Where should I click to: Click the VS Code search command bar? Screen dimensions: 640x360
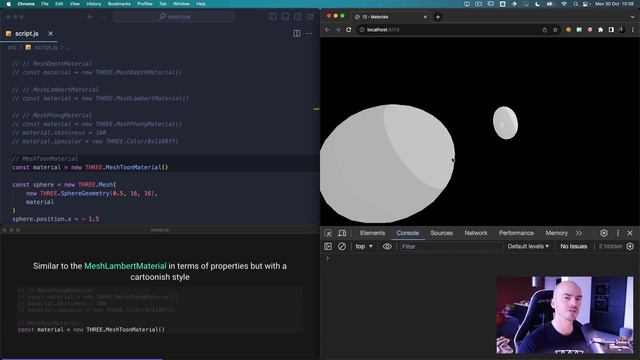coord(174,17)
